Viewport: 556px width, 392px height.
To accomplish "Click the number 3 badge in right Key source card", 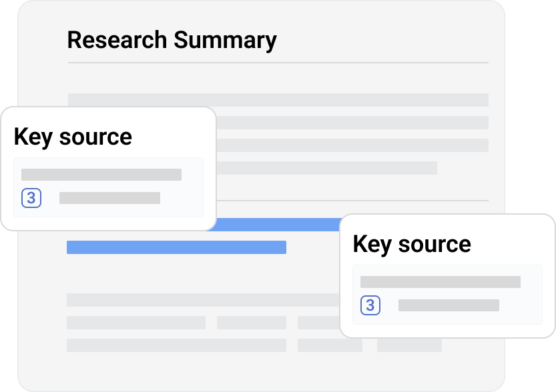I will coord(370,305).
